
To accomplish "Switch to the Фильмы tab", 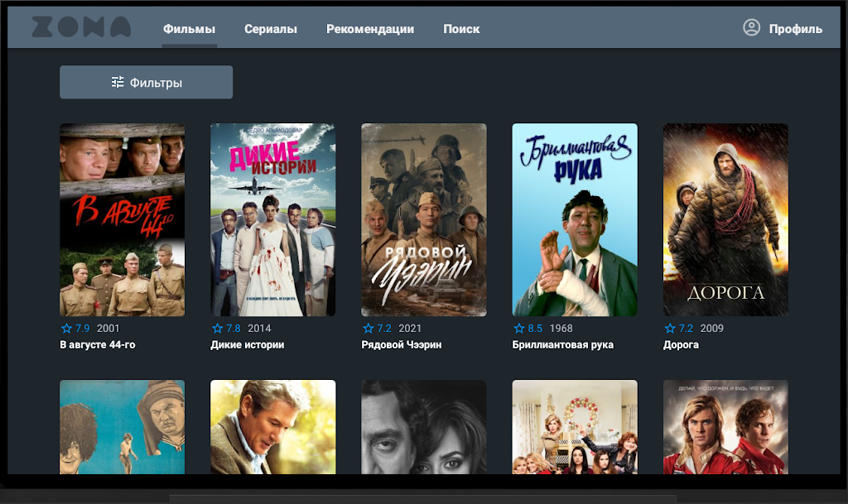I will point(189,29).
